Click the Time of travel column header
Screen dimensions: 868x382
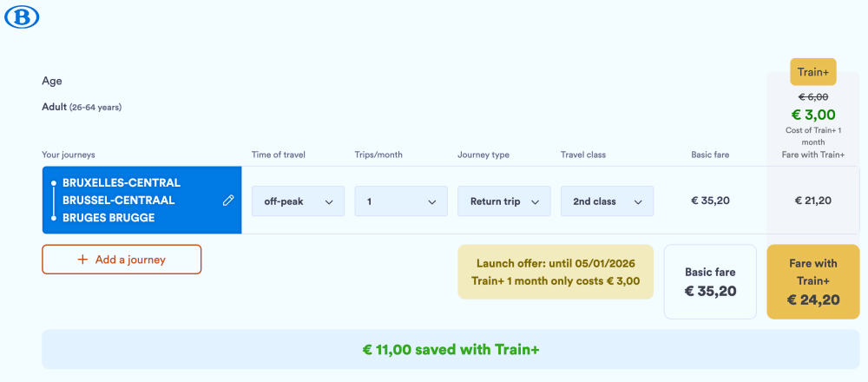(x=279, y=155)
